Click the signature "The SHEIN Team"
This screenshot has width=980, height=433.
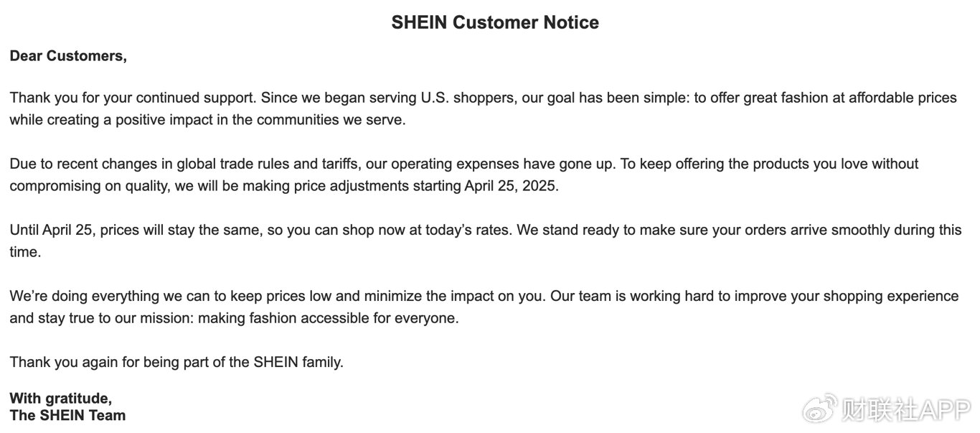click(x=67, y=415)
